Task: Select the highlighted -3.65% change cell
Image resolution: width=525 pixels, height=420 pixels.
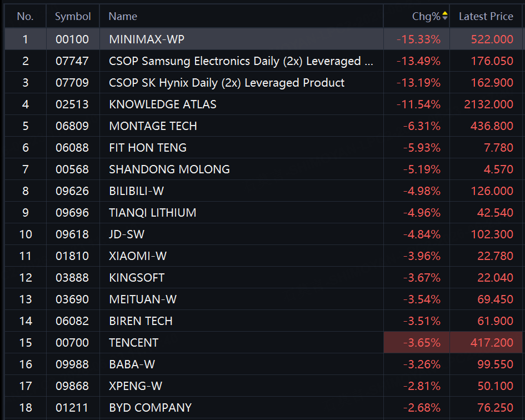Action: coord(416,342)
